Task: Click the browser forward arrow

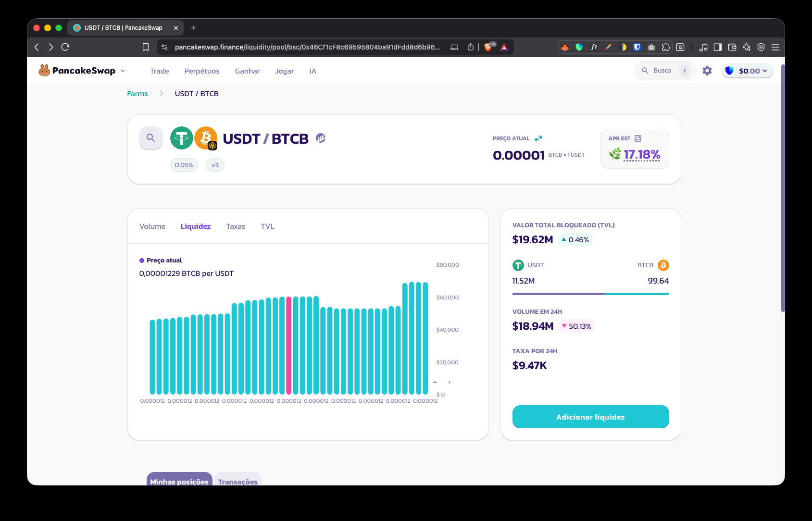Action: [x=51, y=47]
